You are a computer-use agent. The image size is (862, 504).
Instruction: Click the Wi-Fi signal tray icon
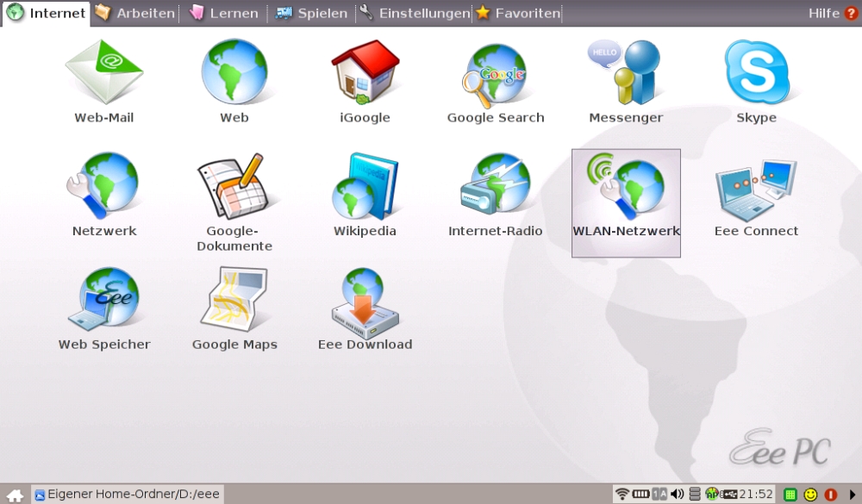click(622, 495)
